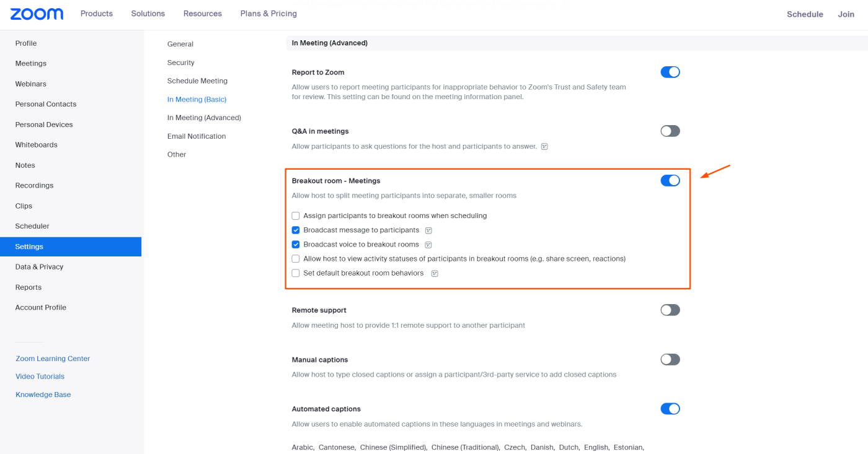
Task: Open the Resources menu
Action: tap(203, 14)
